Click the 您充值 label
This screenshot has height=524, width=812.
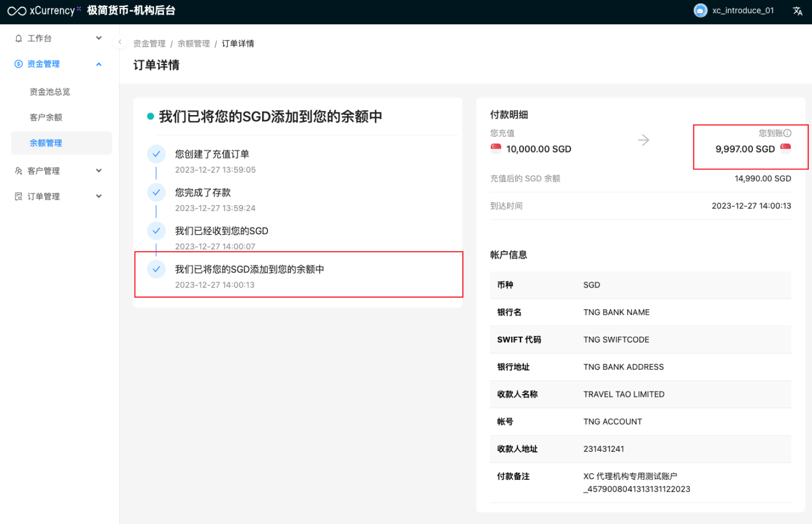coord(502,134)
